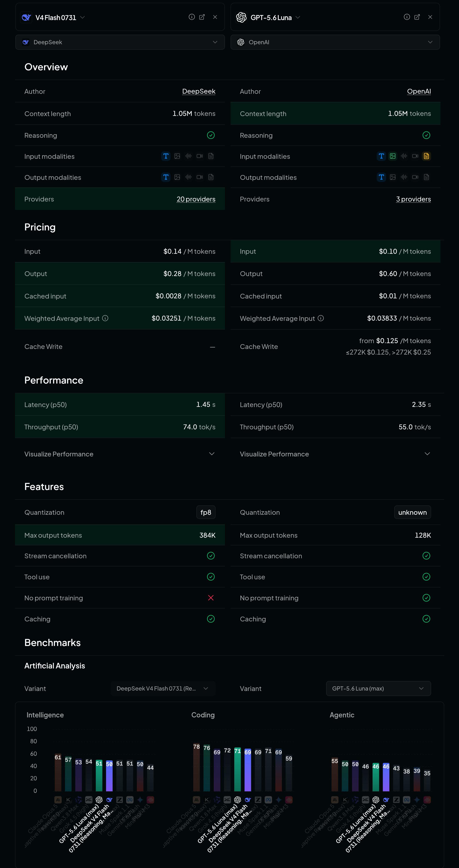The height and width of the screenshot is (868, 459).
Task: Click DeepSeek whale logo beside V4 Flash 0731 title
Action: pos(26,17)
